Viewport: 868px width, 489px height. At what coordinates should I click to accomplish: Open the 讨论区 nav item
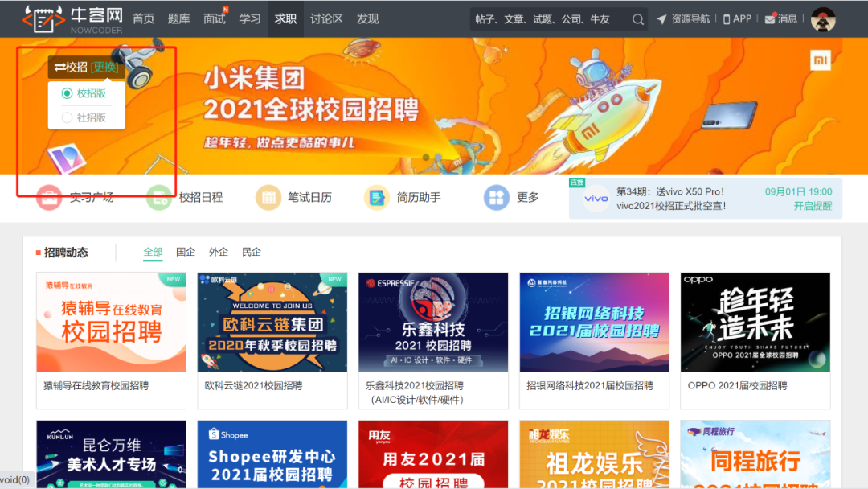coord(326,19)
